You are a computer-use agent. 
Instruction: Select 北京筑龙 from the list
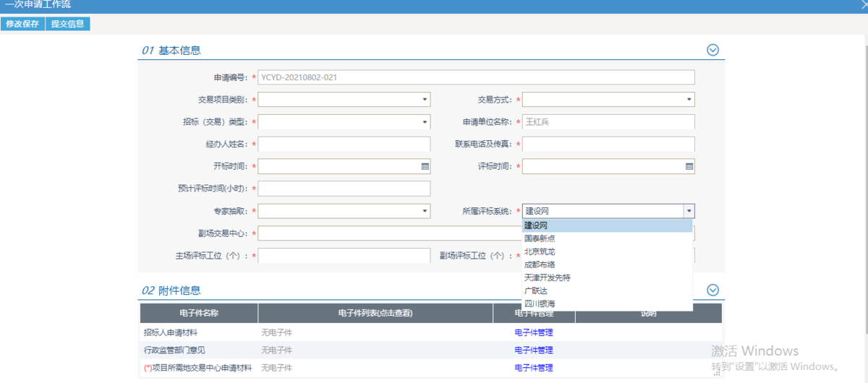click(x=540, y=251)
